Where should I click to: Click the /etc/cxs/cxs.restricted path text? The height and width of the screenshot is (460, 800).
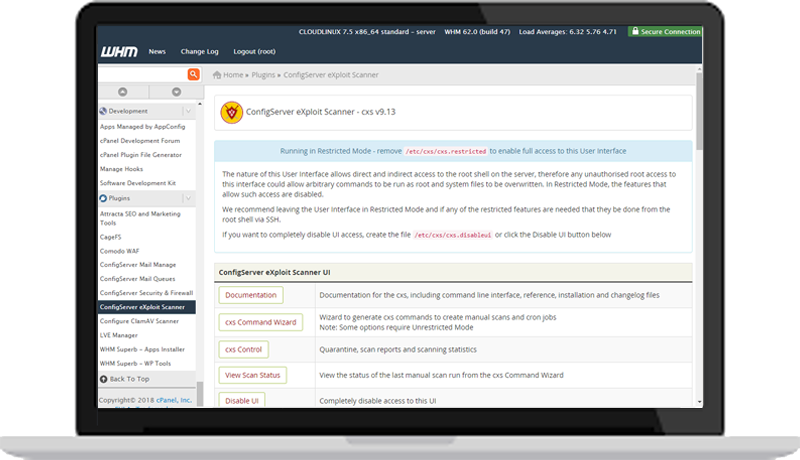point(446,151)
